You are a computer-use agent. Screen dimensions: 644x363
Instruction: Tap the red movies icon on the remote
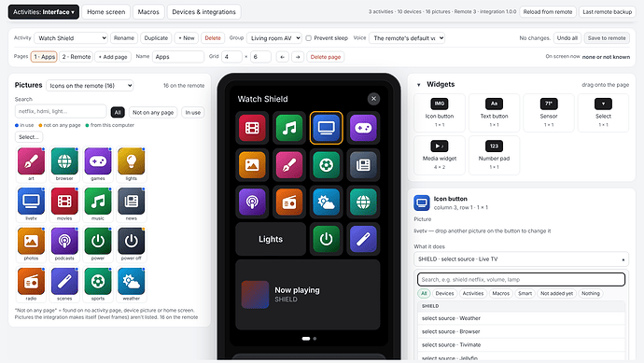(252, 128)
